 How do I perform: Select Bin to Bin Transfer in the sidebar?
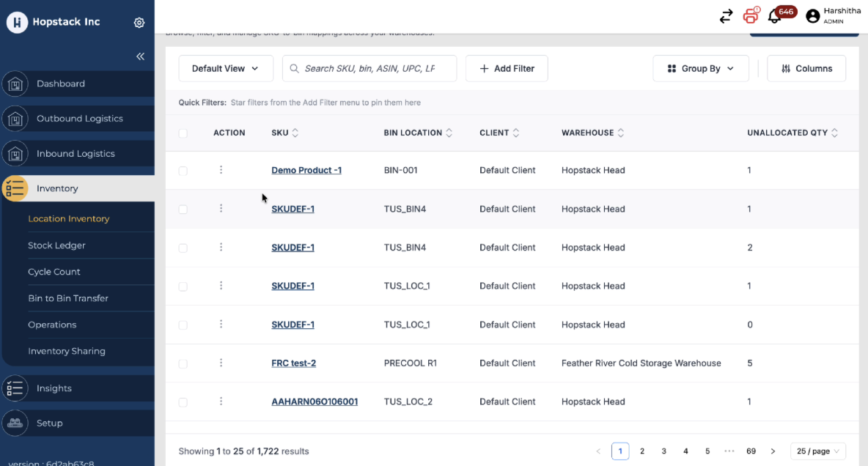point(68,298)
